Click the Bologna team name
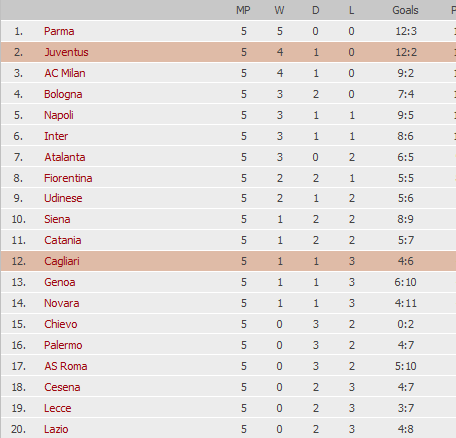Screen dimensions: 456x438 pos(63,94)
